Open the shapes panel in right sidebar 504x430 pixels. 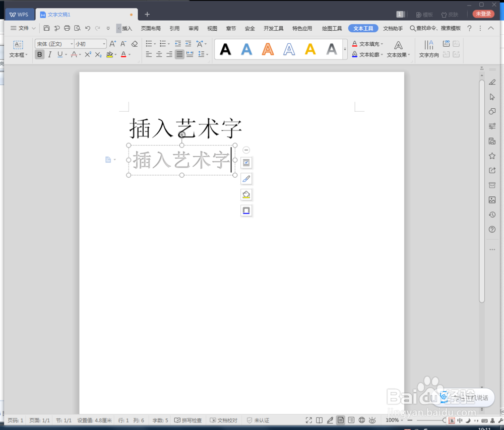492,111
